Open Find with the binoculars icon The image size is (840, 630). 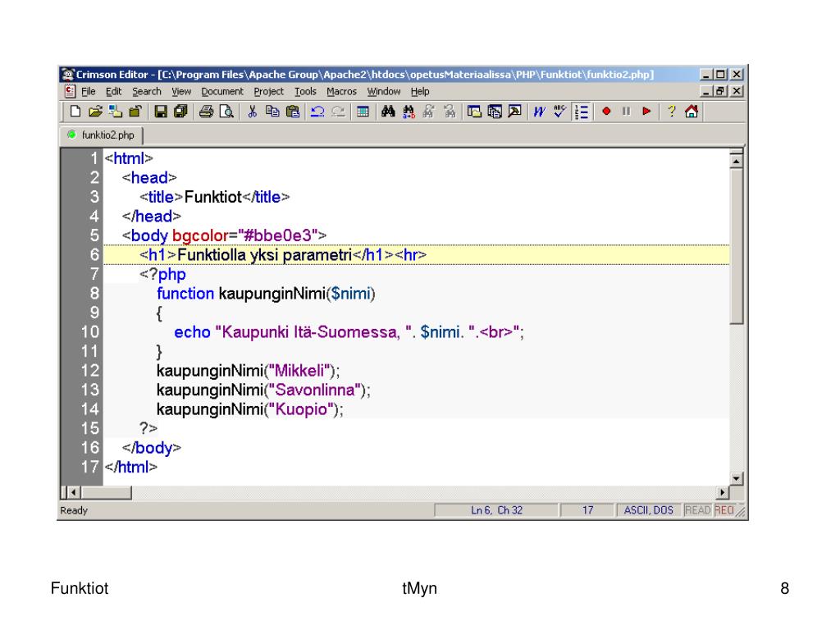click(x=388, y=112)
